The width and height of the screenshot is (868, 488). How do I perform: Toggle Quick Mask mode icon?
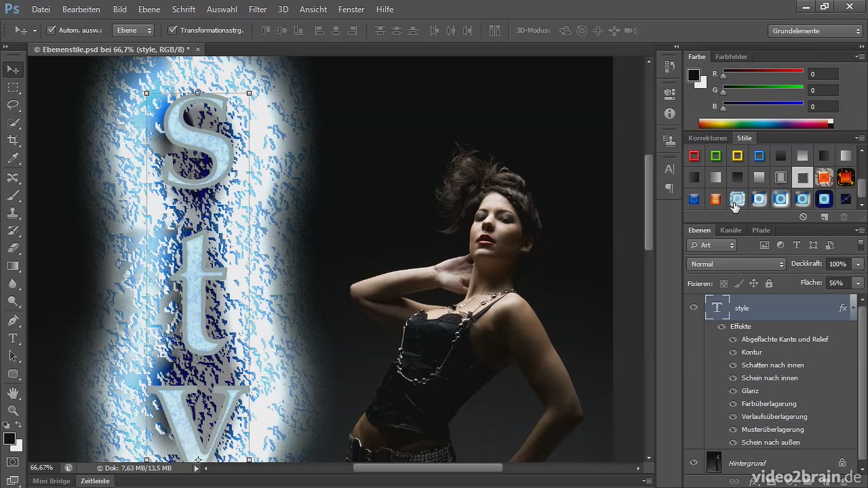pyautogui.click(x=13, y=462)
